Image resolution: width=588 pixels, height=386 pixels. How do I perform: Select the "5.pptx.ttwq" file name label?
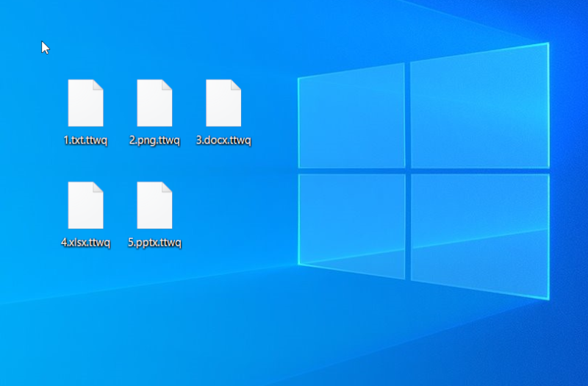(x=154, y=243)
